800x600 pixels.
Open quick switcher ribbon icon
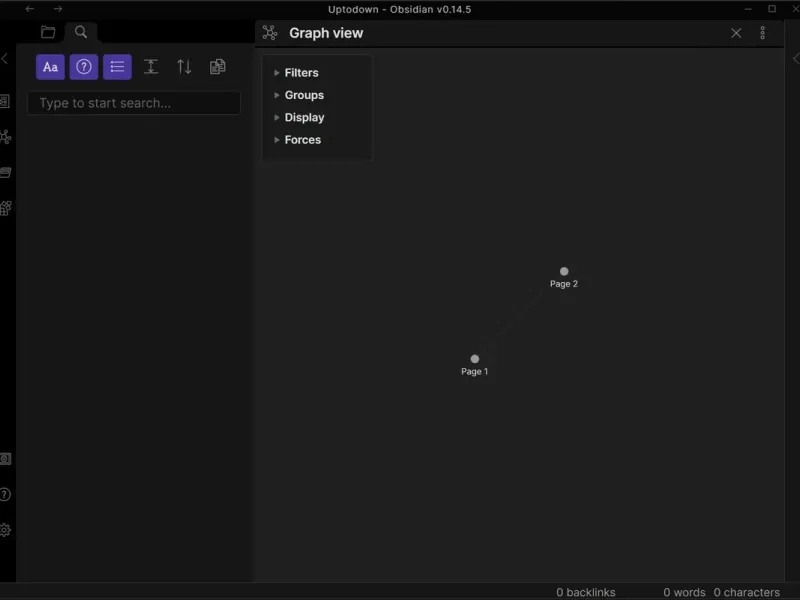(x=5, y=102)
